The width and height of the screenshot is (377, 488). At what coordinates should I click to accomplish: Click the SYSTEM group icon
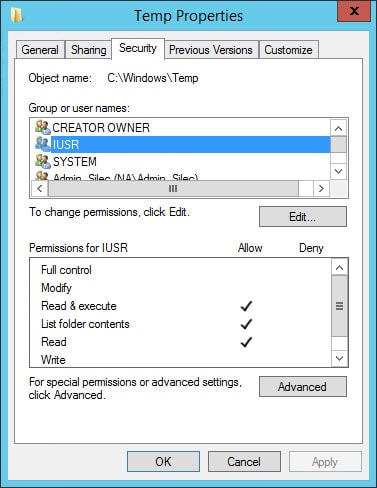click(x=43, y=161)
